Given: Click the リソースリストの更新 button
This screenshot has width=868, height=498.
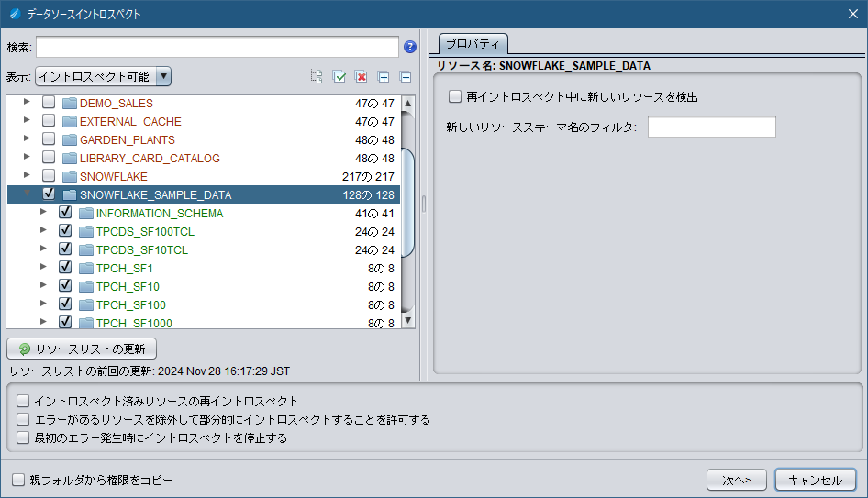Looking at the screenshot, I should (x=82, y=349).
